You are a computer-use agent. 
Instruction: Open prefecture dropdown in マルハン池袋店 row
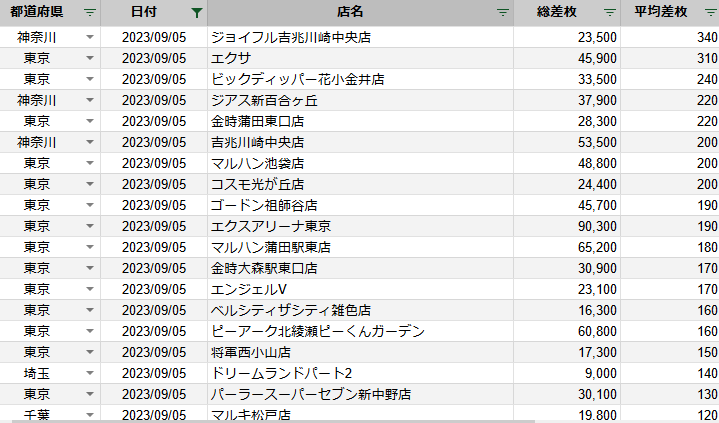coord(90,163)
